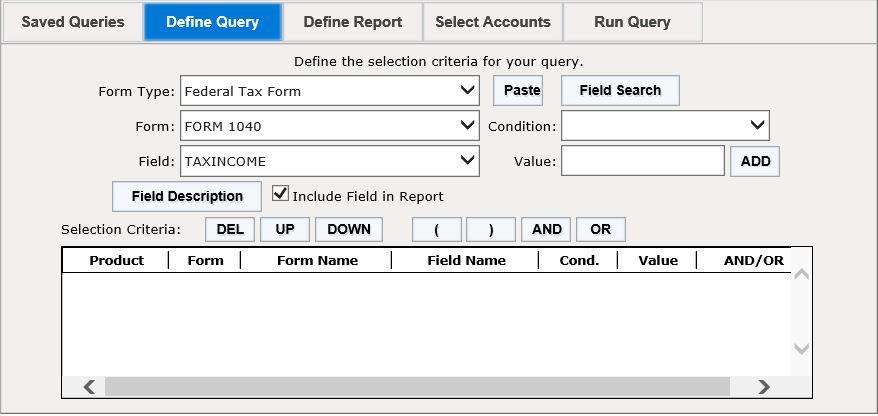Image resolution: width=878 pixels, height=416 pixels.
Task: Go to the Select Accounts tab
Action: [x=493, y=22]
